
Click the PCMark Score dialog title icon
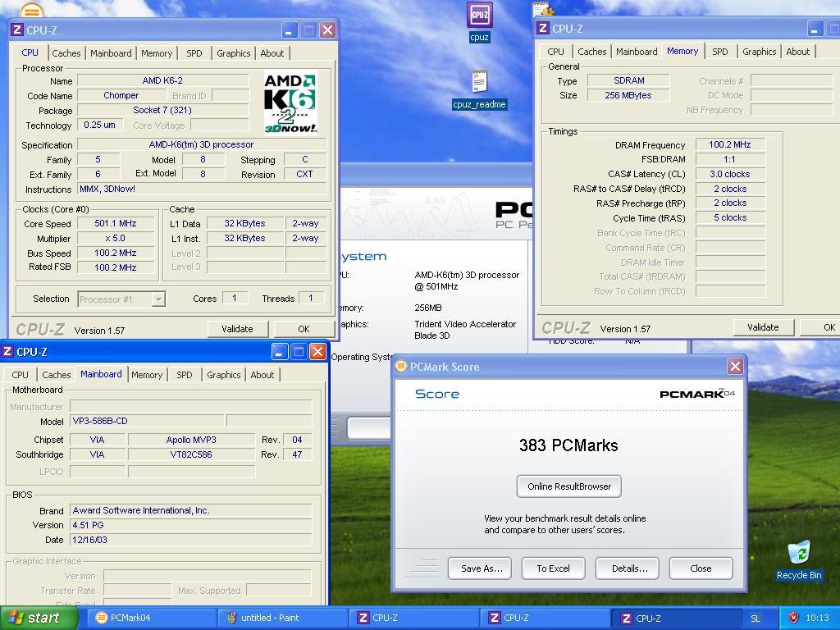point(400,367)
